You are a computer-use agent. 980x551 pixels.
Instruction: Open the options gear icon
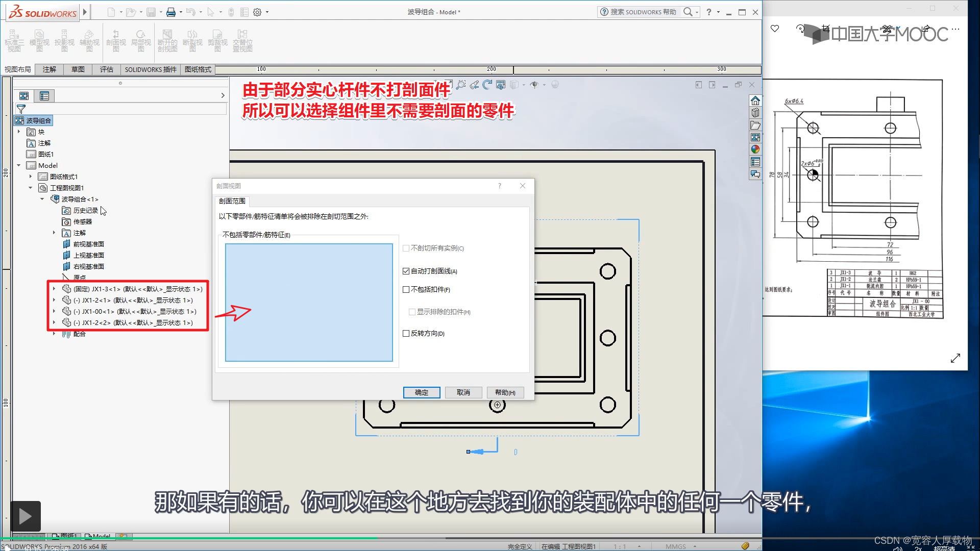coord(257,12)
